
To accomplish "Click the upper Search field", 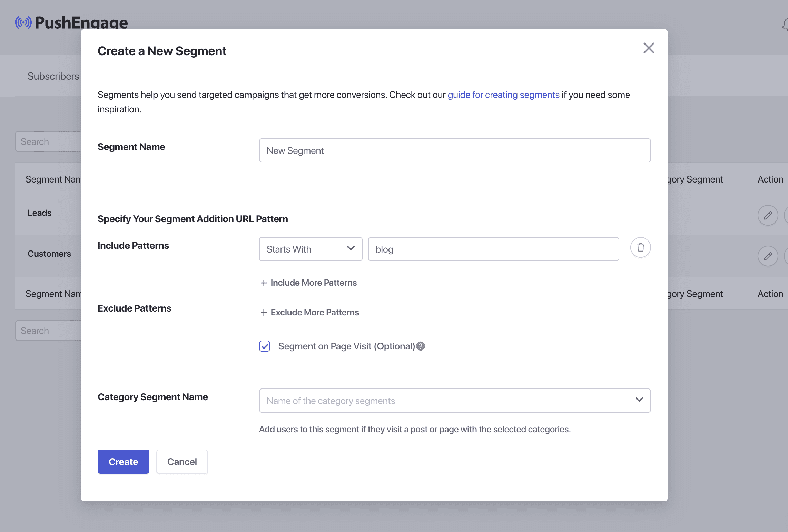I will click(x=48, y=141).
